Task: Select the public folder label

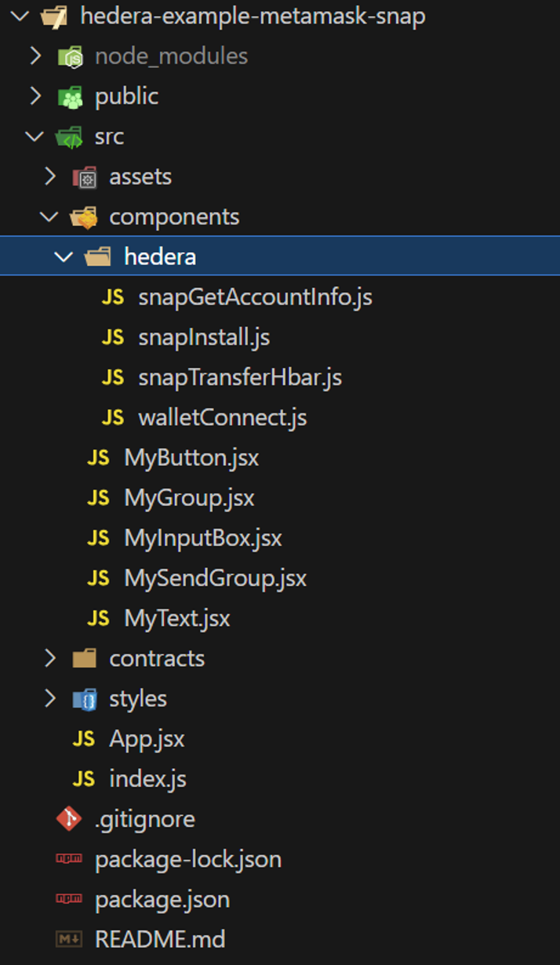Action: [126, 96]
